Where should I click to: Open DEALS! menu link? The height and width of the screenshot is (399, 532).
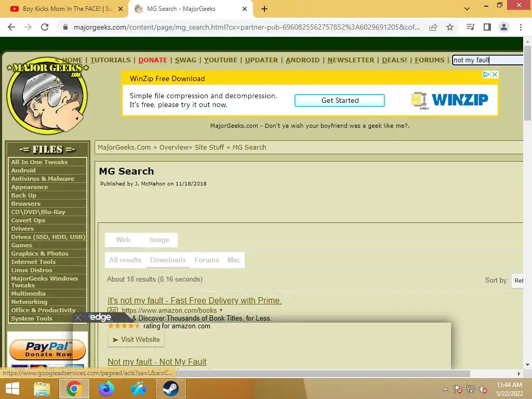[x=394, y=60]
